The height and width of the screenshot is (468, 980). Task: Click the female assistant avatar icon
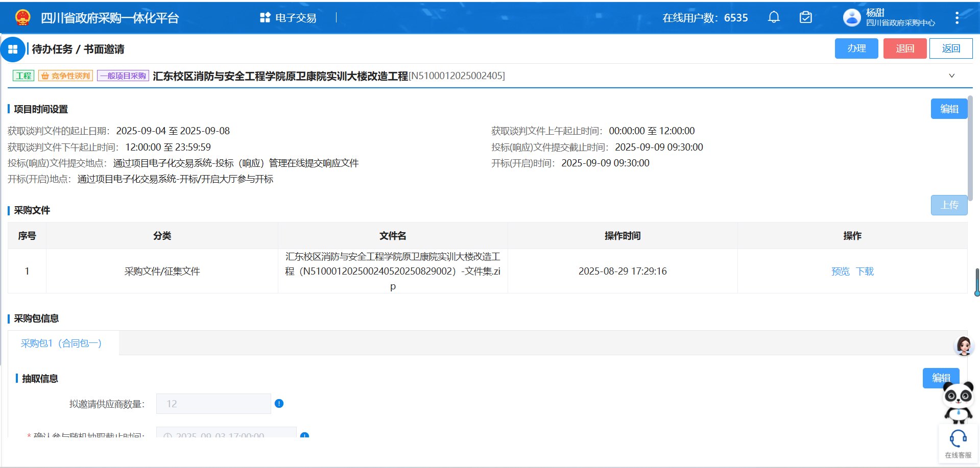[x=963, y=346]
